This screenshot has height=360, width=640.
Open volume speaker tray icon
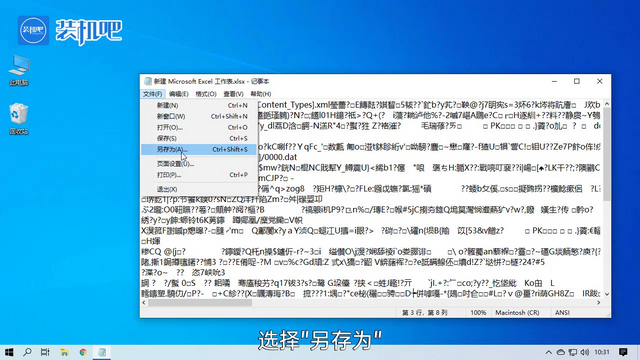click(x=585, y=352)
